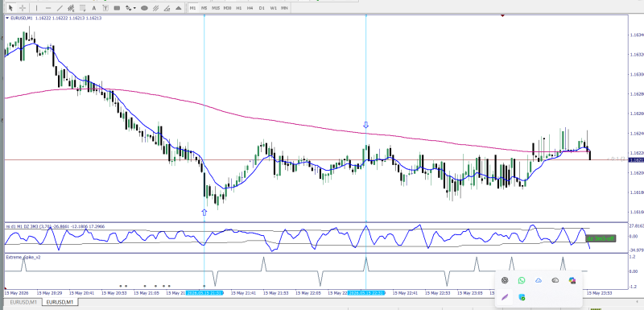
Task: Select the Triangle shape tool
Action: 178,8
